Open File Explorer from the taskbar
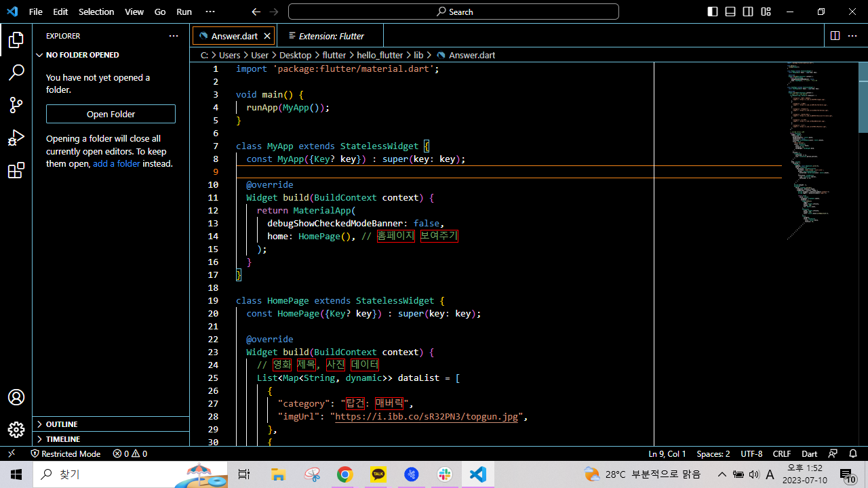868x488 pixels. [x=279, y=474]
